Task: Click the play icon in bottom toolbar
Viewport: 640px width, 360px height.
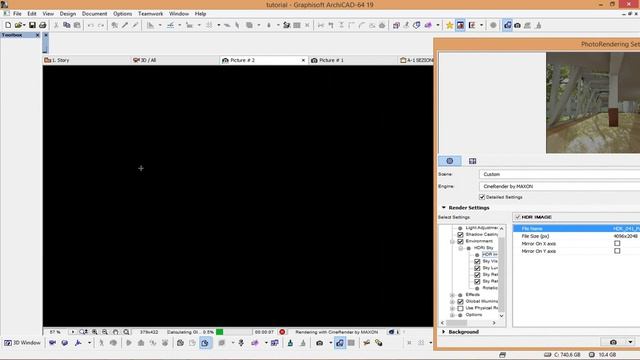Action: point(129,343)
